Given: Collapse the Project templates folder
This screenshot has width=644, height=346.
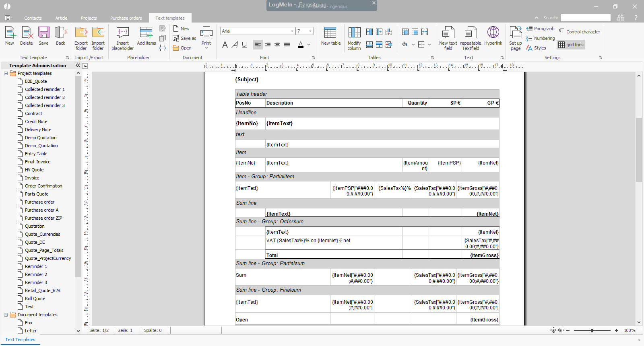Looking at the screenshot, I should tap(6, 73).
